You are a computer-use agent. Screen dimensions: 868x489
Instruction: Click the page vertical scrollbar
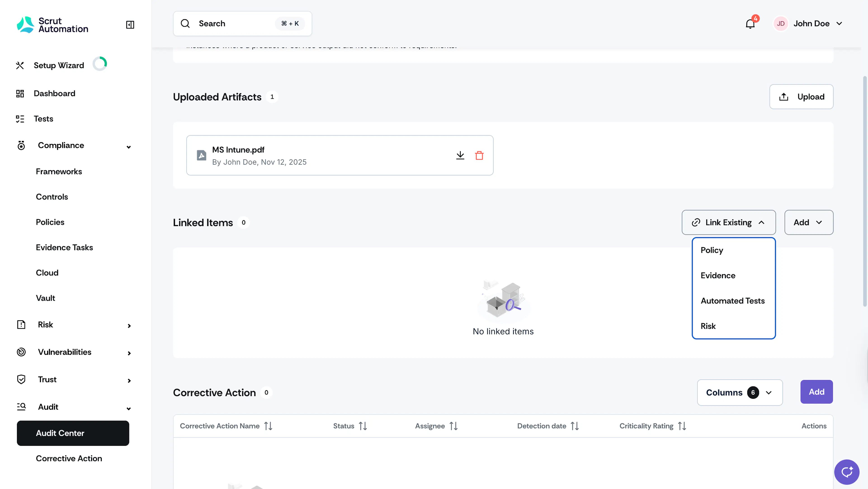coord(865,191)
